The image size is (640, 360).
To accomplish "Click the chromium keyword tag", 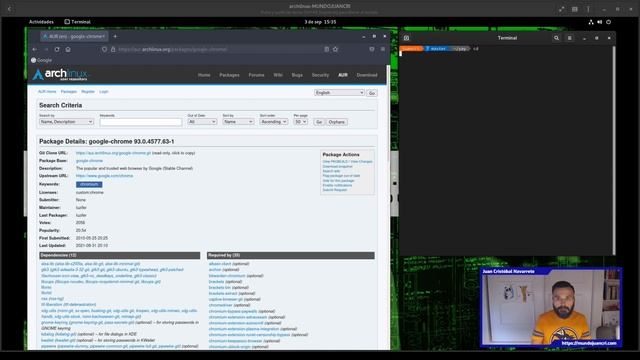I will pos(89,184).
